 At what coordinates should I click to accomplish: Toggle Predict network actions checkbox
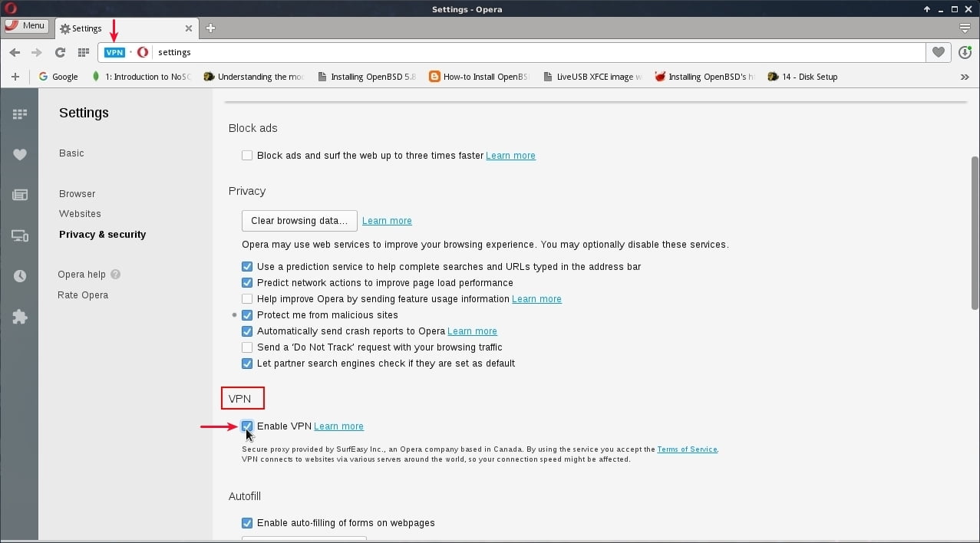(247, 283)
